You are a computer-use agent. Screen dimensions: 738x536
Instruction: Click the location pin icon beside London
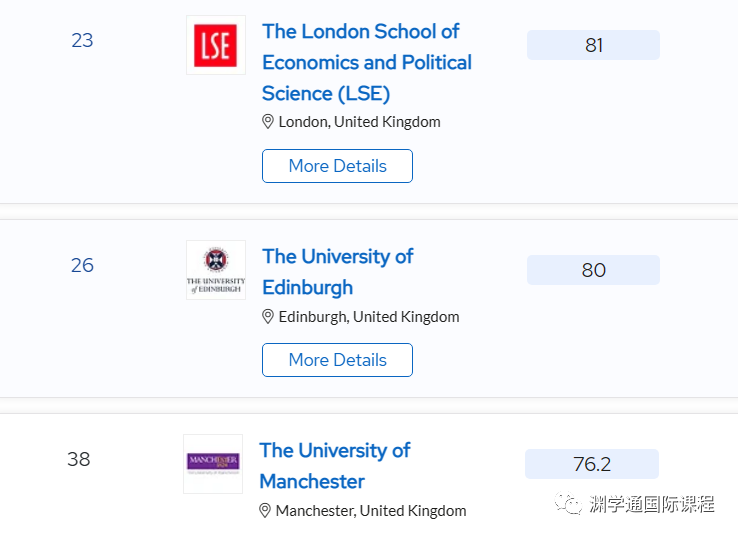click(268, 122)
